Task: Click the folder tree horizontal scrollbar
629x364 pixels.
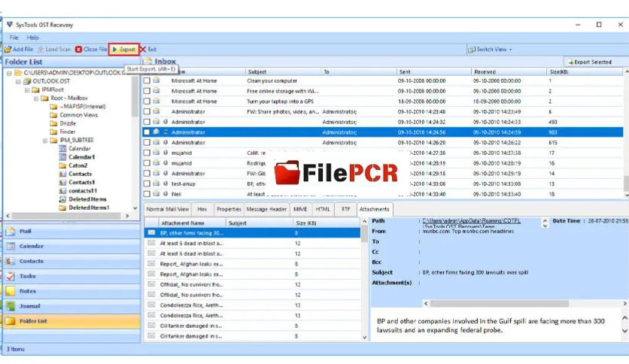Action: pos(68,216)
